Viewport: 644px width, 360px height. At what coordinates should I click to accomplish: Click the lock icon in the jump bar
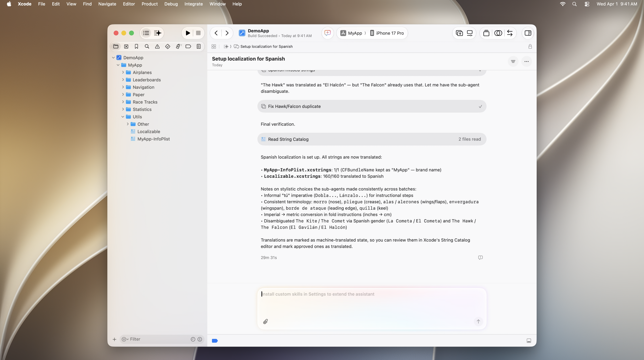[x=530, y=47]
